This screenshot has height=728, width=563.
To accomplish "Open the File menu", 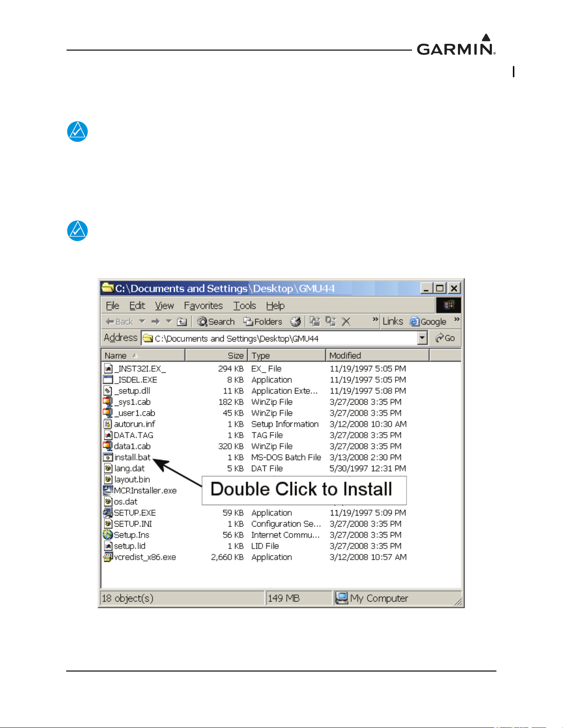I will click(x=113, y=306).
